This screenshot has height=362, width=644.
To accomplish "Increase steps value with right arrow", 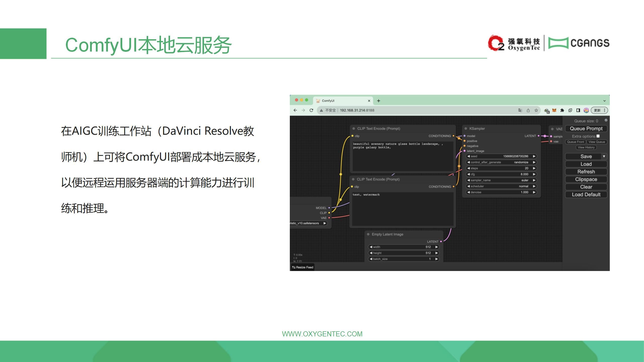I will pos(534,168).
